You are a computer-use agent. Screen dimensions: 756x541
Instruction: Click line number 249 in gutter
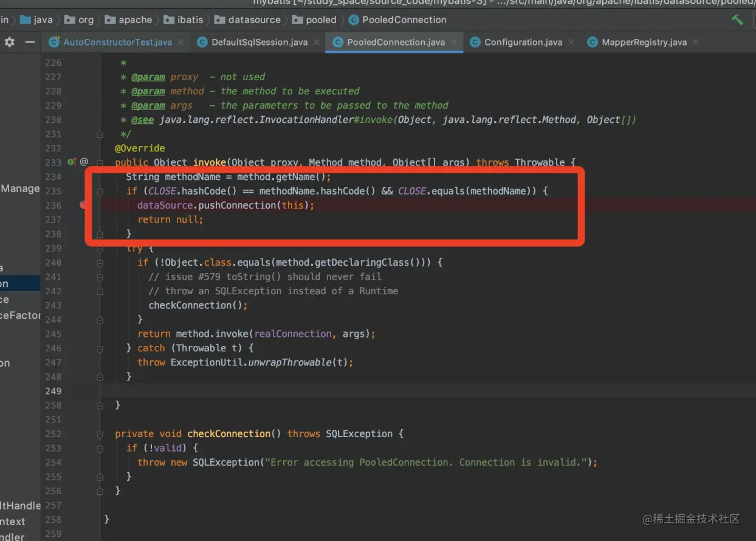pyautogui.click(x=53, y=391)
